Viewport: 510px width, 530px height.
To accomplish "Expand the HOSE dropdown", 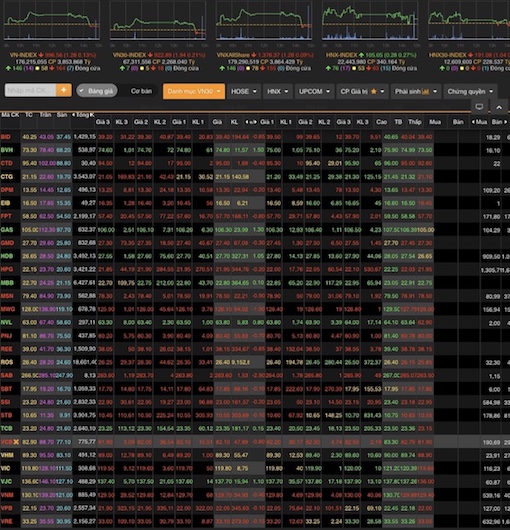I will [x=244, y=91].
